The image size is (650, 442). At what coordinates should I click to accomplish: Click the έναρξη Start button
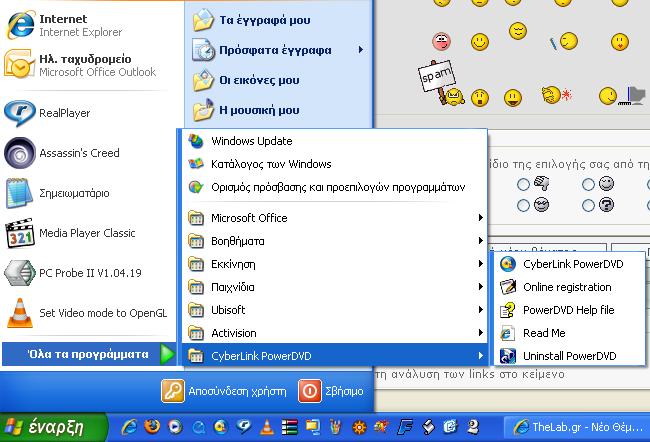click(53, 427)
